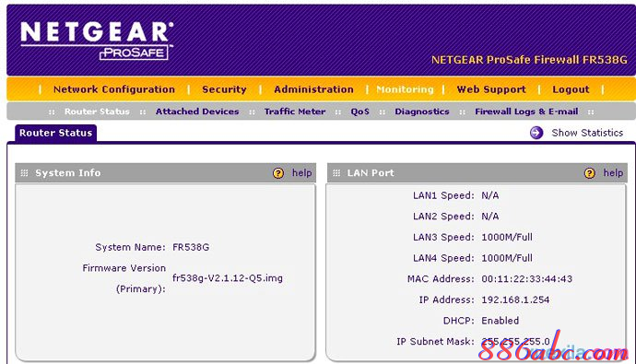Click the NETGEAR ProSafe logo
636x364 pixels.
pos(98,41)
